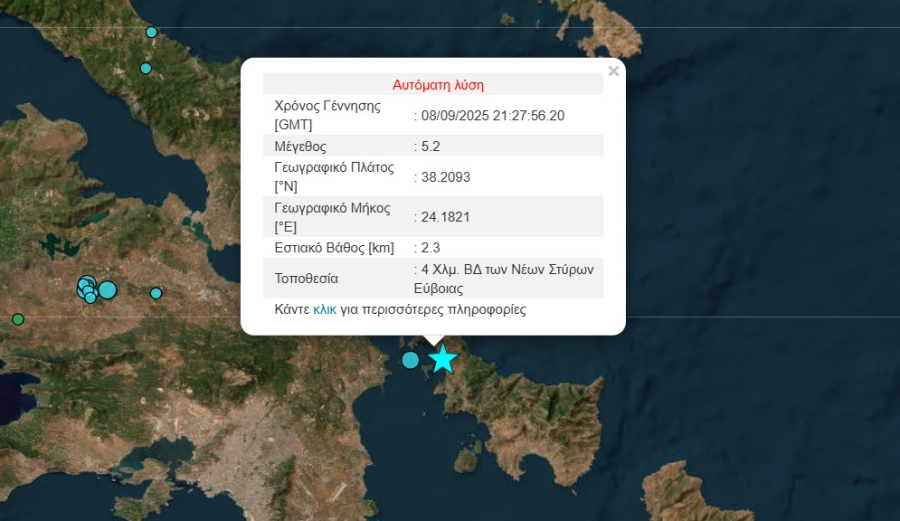
Task: Click the longitude value 24.1821
Action: 445,216
